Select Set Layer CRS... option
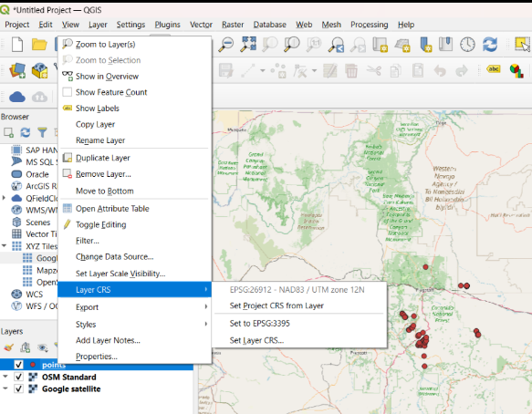Viewport: 532px width, 414px height. [x=256, y=340]
